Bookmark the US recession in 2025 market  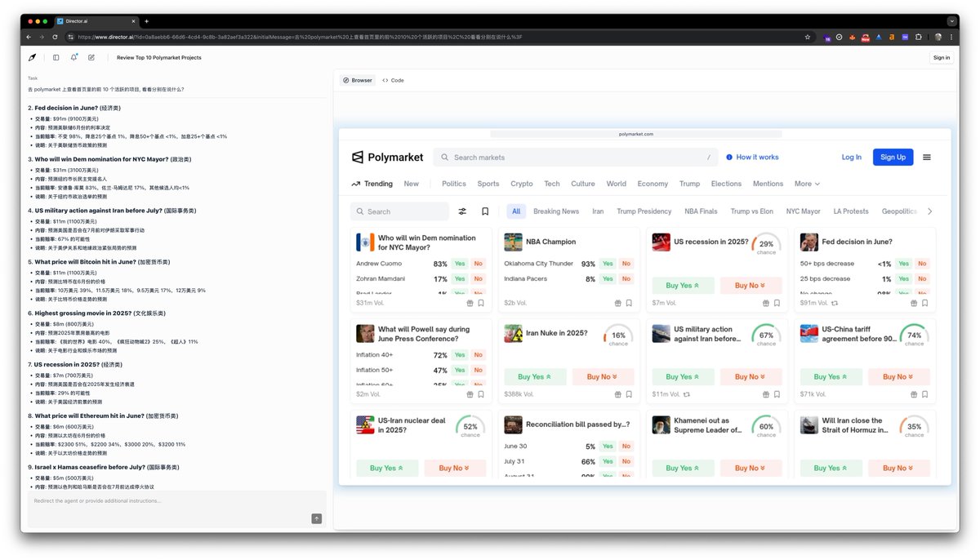pos(777,303)
